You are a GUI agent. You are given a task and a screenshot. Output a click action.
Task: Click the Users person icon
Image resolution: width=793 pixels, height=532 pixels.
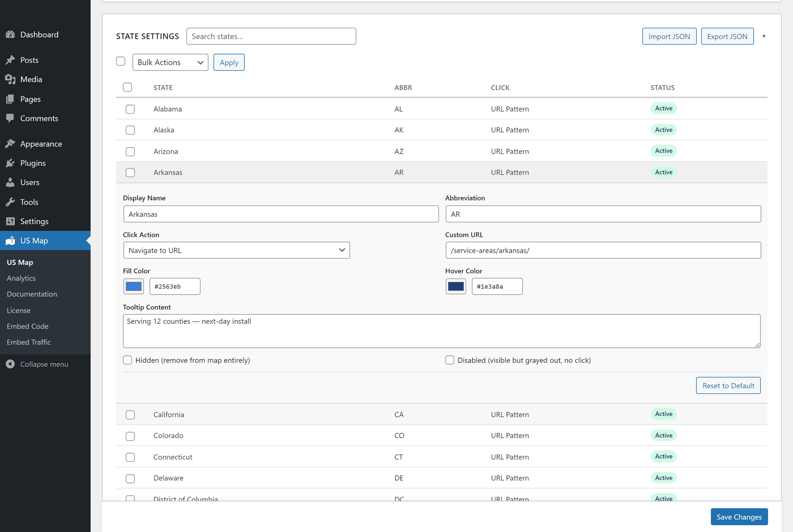(10, 182)
